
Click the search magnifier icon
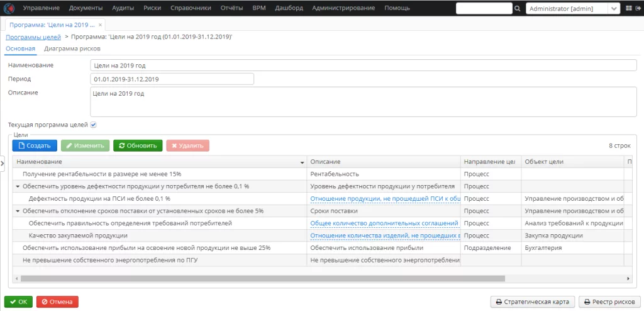(517, 8)
